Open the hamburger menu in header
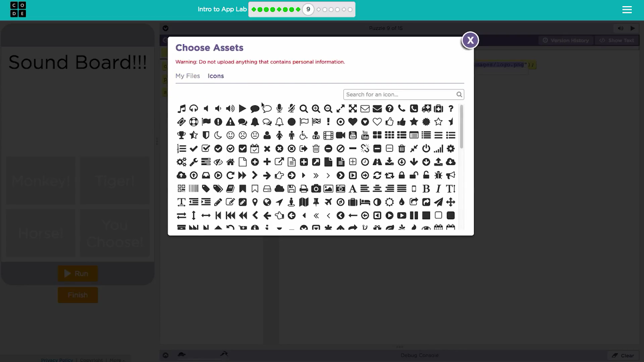 tap(627, 10)
